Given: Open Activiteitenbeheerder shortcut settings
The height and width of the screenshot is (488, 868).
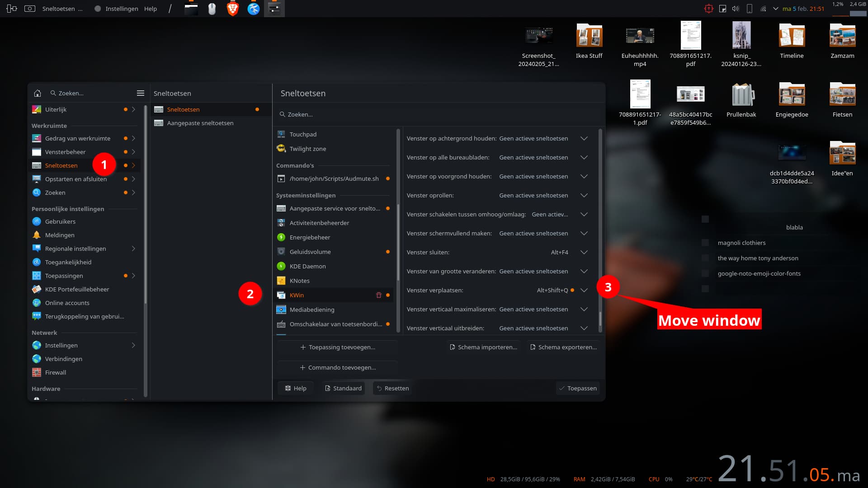Looking at the screenshot, I should tap(319, 223).
